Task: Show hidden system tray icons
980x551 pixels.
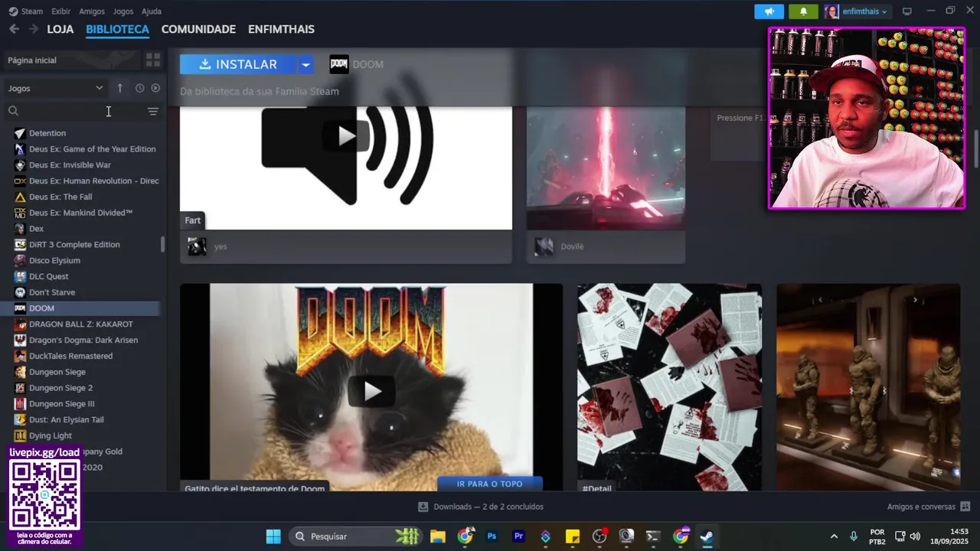Action: pyautogui.click(x=834, y=536)
